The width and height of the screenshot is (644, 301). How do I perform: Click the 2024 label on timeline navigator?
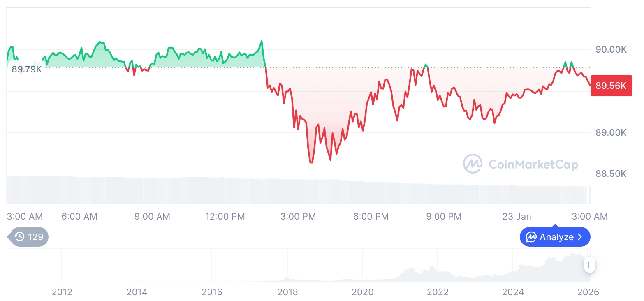pos(513,292)
